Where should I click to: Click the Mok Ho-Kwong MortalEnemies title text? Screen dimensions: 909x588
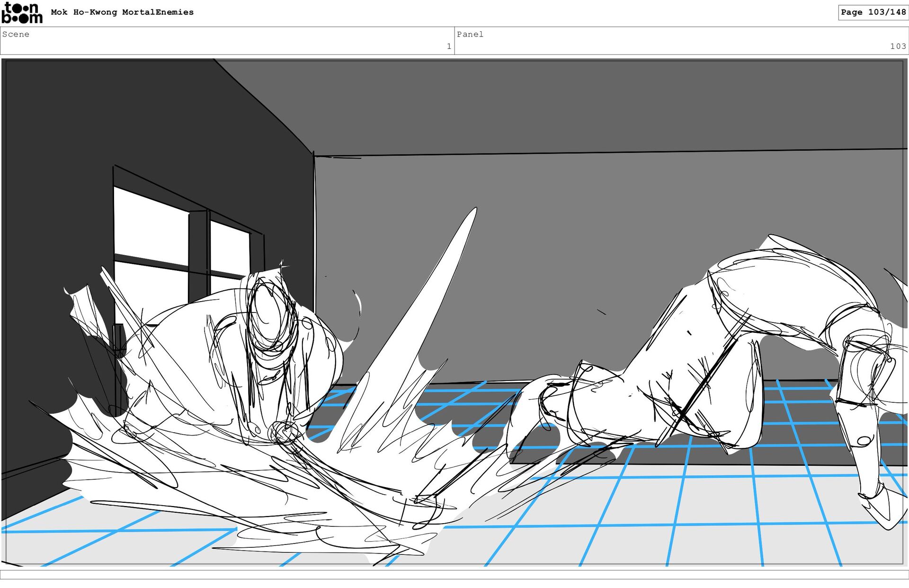[122, 12]
